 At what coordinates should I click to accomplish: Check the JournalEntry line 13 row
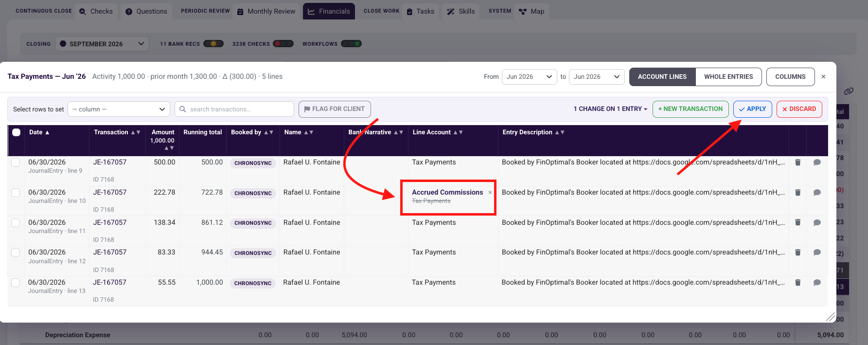(16, 282)
